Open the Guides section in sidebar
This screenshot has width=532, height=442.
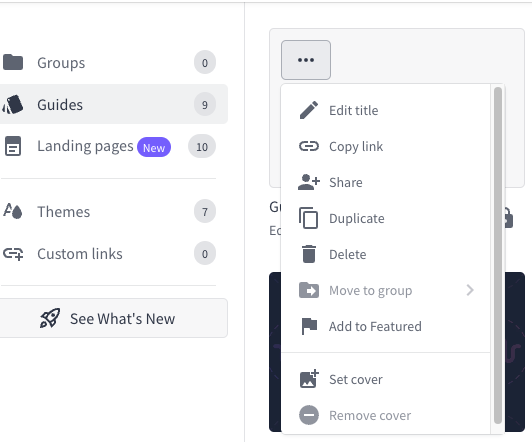tap(113, 104)
